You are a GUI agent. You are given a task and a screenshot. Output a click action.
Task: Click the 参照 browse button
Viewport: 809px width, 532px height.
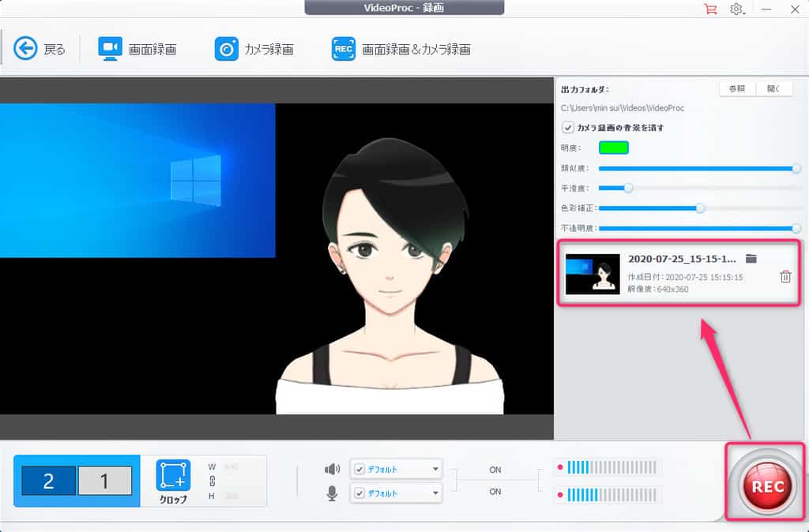click(x=736, y=89)
